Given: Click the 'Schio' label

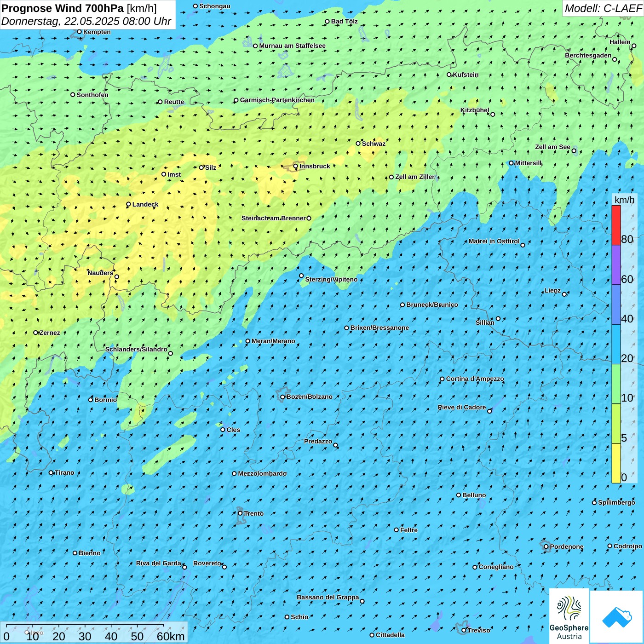Looking at the screenshot, I should click(299, 617).
